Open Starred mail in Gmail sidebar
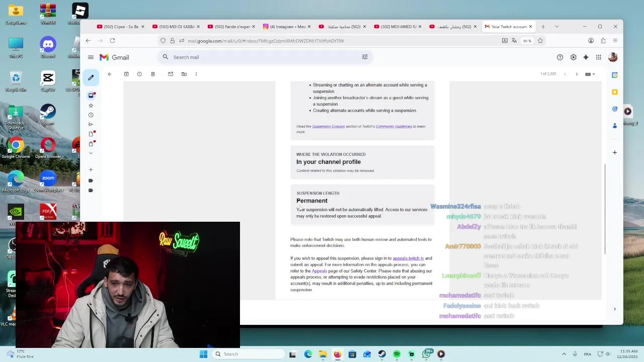Screen dimensions: 644x362 click(91, 106)
